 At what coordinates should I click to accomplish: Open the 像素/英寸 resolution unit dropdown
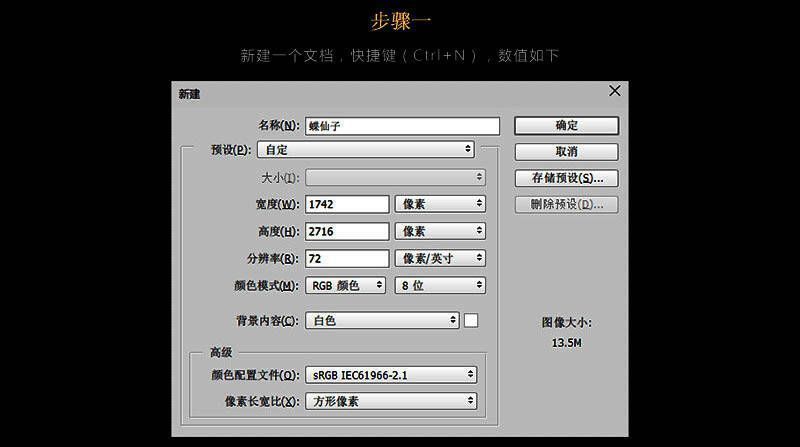tap(440, 258)
